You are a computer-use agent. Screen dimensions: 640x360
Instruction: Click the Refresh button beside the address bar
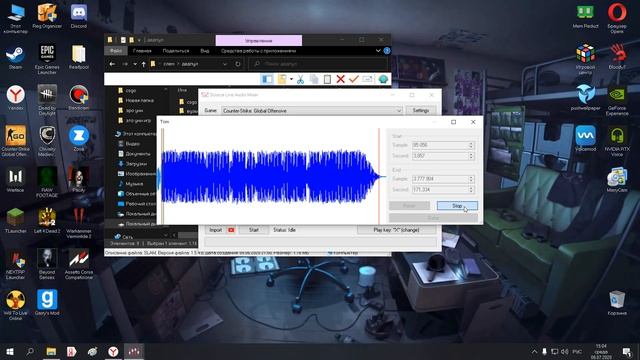[x=238, y=64]
